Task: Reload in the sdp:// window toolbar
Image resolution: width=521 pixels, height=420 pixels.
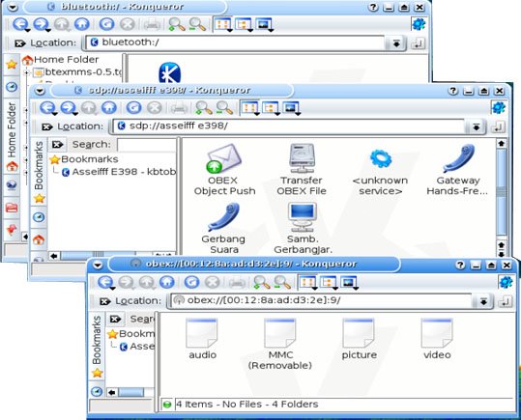Action: [x=133, y=108]
